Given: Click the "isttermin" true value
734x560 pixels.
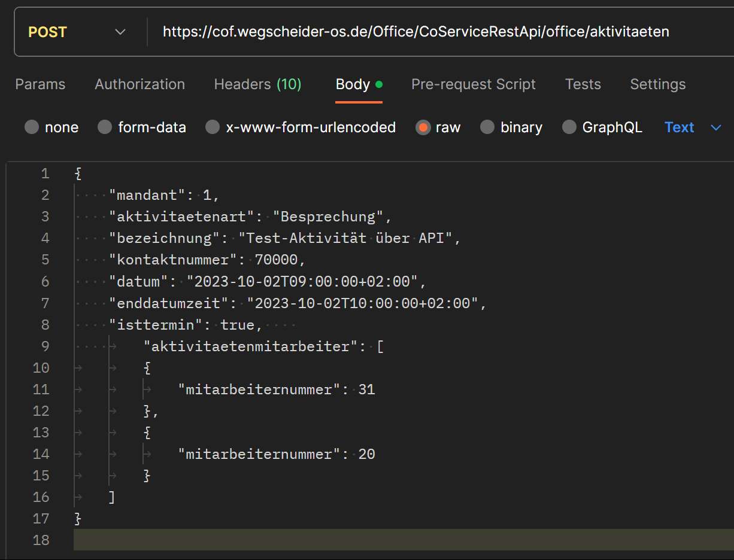Looking at the screenshot, I should pyautogui.click(x=238, y=325).
